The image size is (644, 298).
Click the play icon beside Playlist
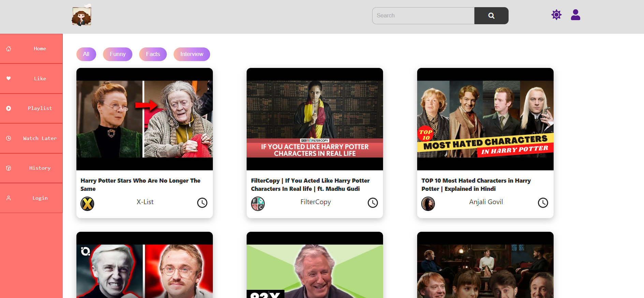point(9,109)
